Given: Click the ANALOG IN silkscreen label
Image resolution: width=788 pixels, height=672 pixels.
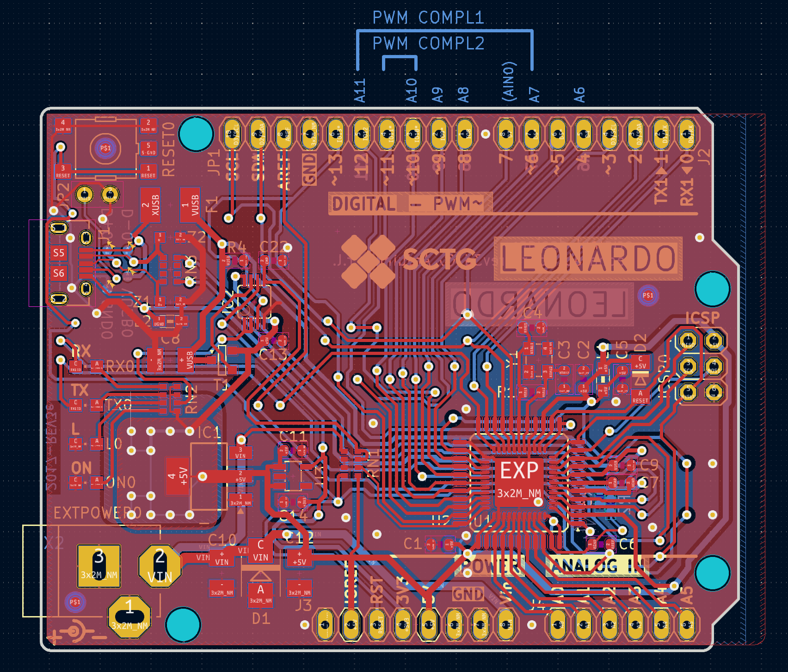Looking at the screenshot, I should (598, 566).
